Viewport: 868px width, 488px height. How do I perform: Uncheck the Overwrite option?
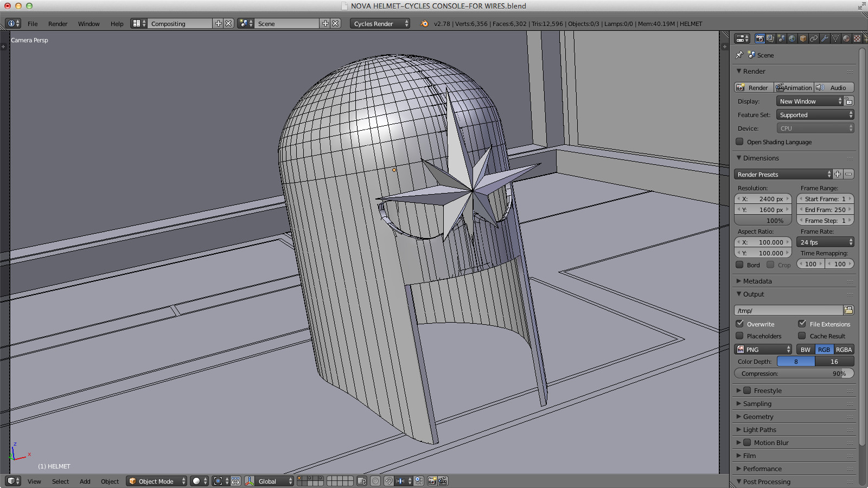pos(739,324)
